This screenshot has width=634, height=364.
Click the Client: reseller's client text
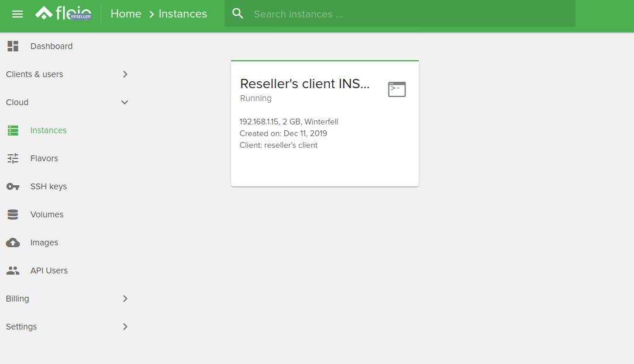tap(278, 145)
